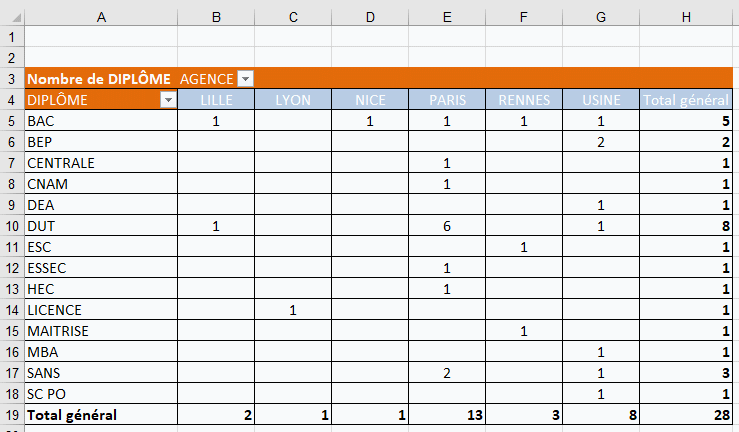The width and height of the screenshot is (739, 432).
Task: Select row header 19
Action: (11, 415)
